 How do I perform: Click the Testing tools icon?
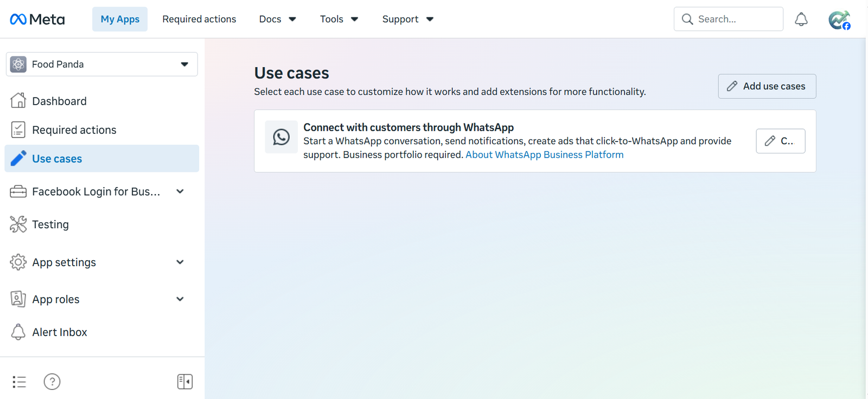pyautogui.click(x=18, y=224)
